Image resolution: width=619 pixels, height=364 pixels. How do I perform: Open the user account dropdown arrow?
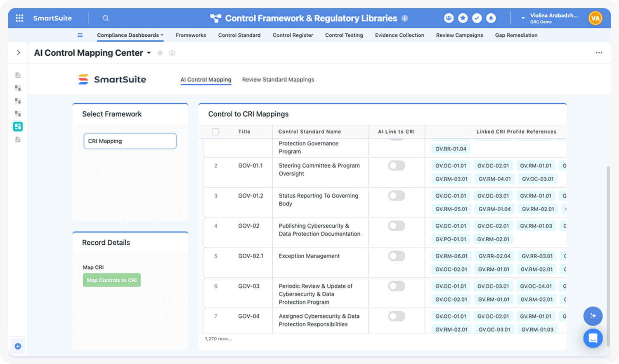tap(523, 18)
